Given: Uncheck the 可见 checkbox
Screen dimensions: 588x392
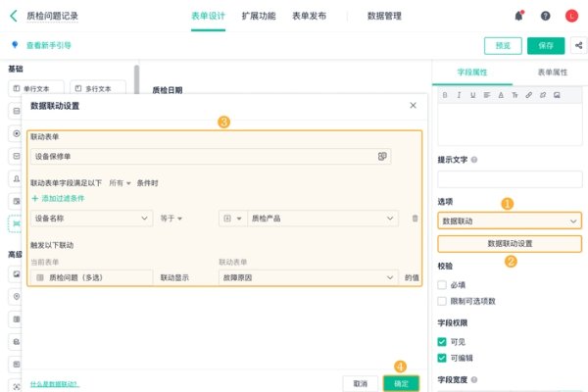Looking at the screenshot, I should pos(442,342).
